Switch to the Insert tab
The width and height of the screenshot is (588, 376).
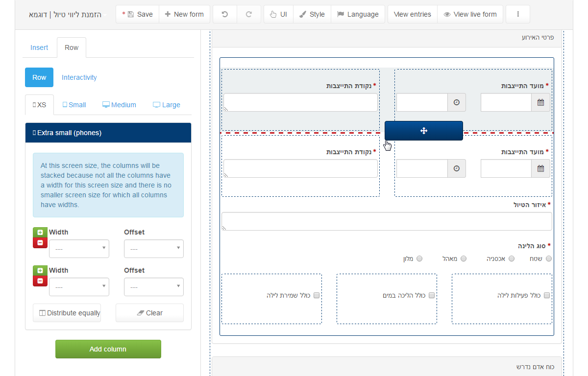39,47
